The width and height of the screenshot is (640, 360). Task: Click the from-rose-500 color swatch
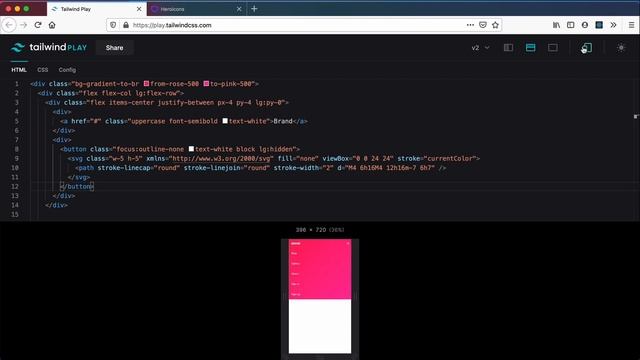click(146, 84)
